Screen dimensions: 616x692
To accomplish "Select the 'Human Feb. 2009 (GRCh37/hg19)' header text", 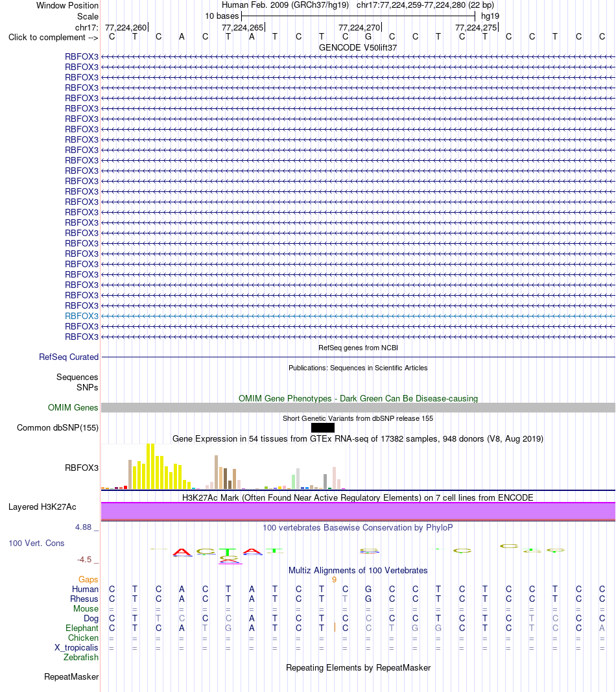I will pos(285,5).
